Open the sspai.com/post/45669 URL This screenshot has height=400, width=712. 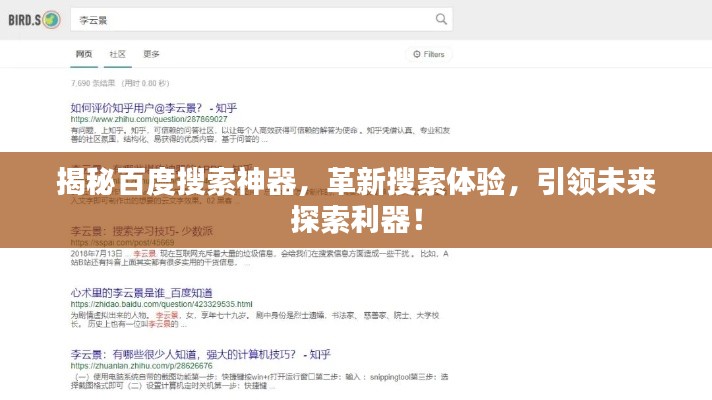(122, 242)
